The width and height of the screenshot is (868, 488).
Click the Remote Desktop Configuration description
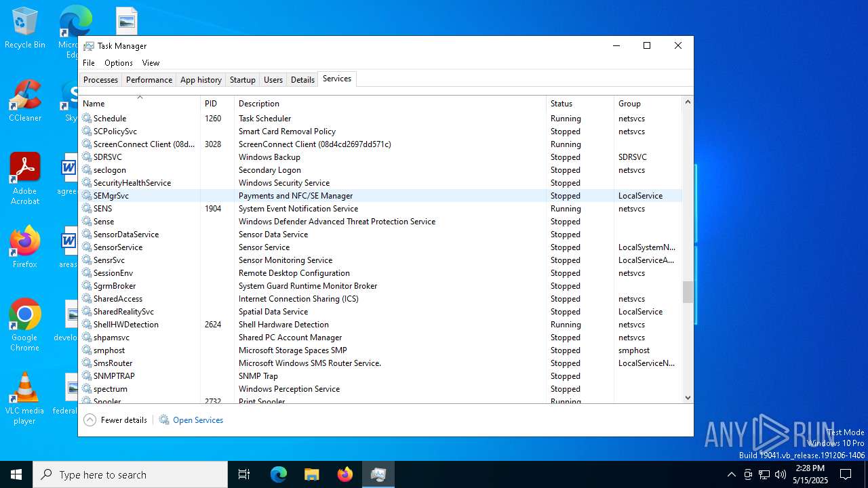[x=294, y=273]
